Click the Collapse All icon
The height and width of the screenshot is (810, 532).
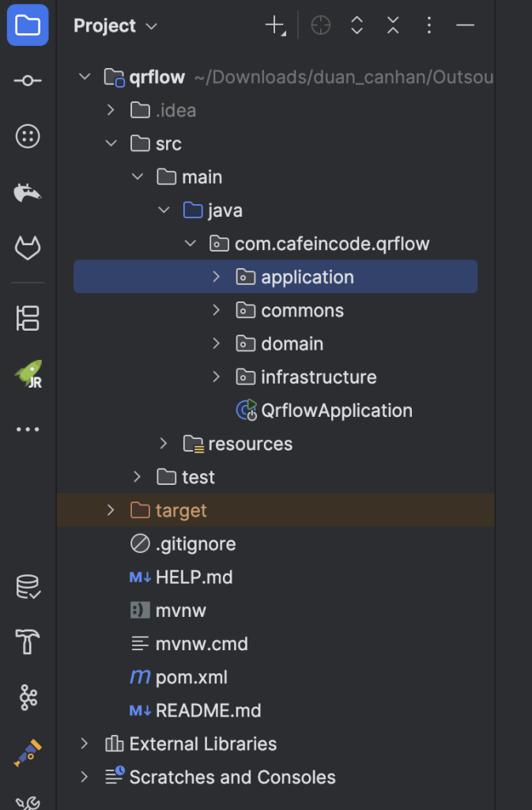coord(393,26)
